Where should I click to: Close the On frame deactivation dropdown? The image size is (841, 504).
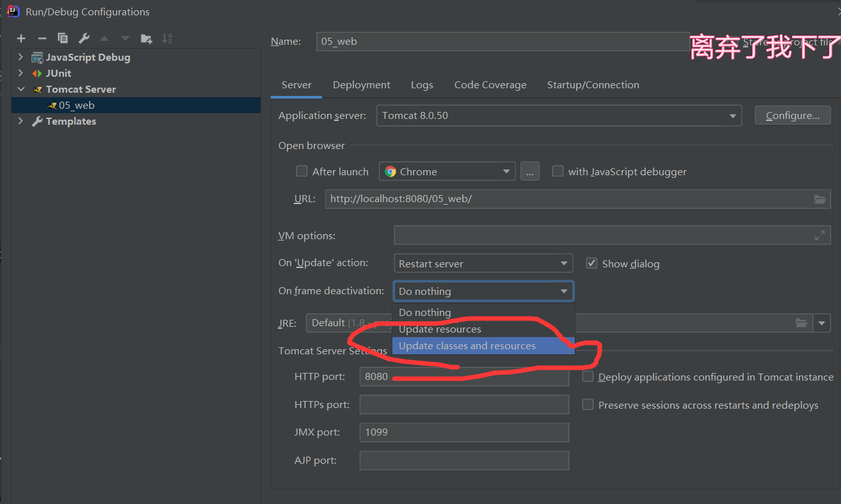(483, 291)
